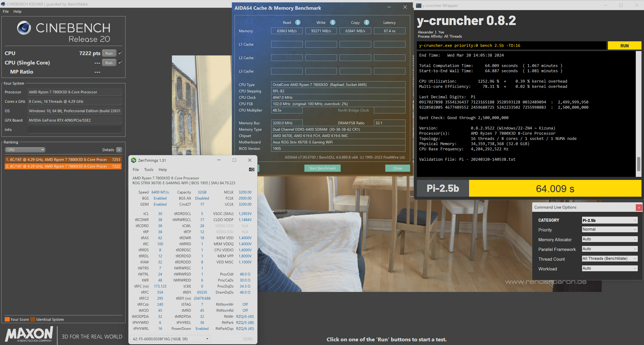Click the Copy info icon in AIDA64
Screen dimensions: 644x345
366,22
